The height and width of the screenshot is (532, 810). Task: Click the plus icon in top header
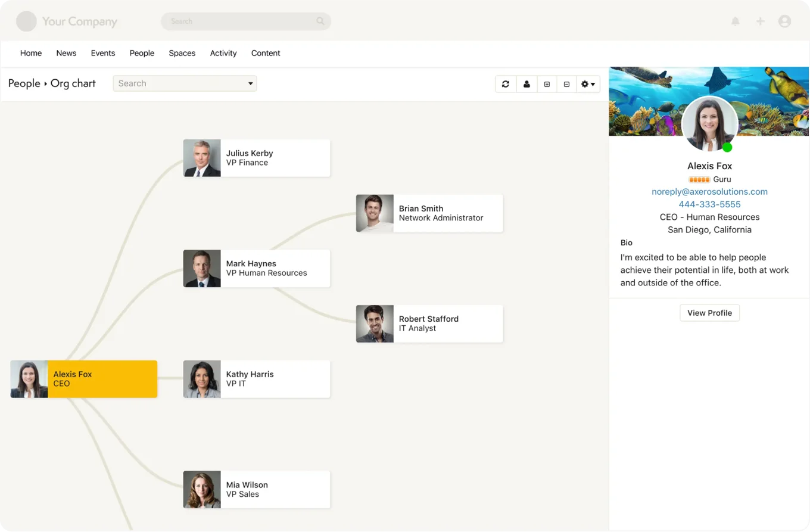click(760, 21)
